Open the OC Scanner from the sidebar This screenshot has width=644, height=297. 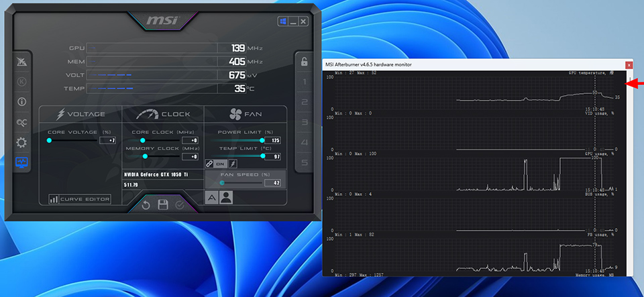22,122
